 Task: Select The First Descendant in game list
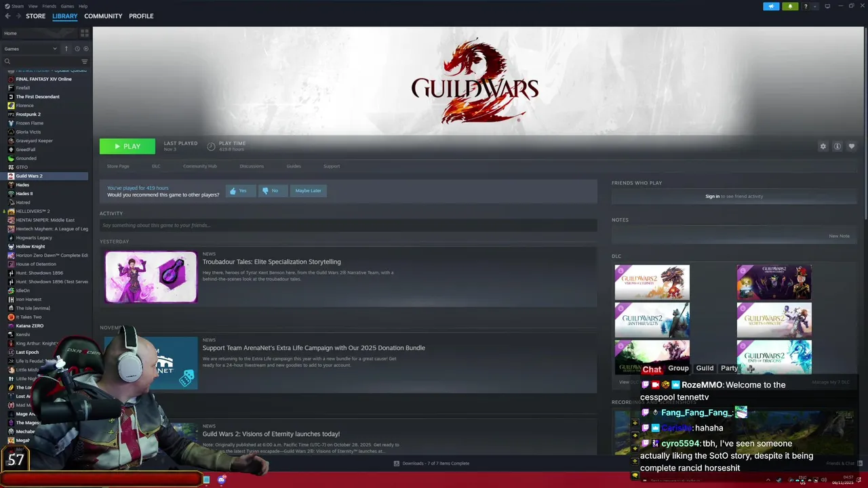point(37,96)
